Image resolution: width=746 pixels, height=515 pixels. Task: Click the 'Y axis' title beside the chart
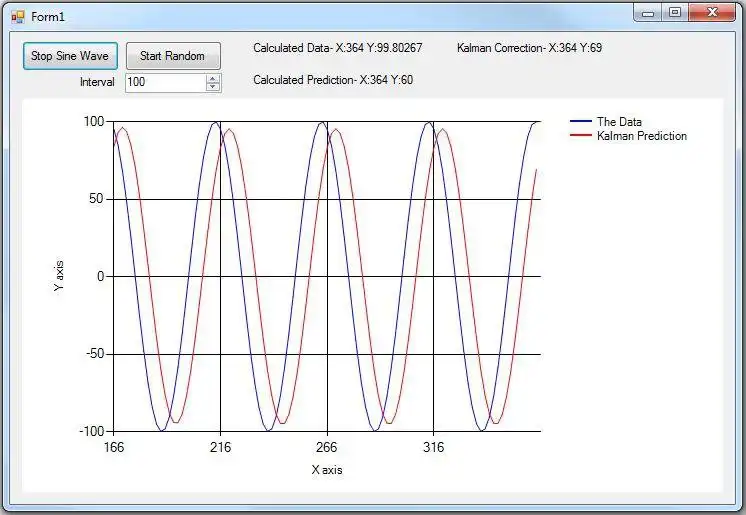[59, 276]
